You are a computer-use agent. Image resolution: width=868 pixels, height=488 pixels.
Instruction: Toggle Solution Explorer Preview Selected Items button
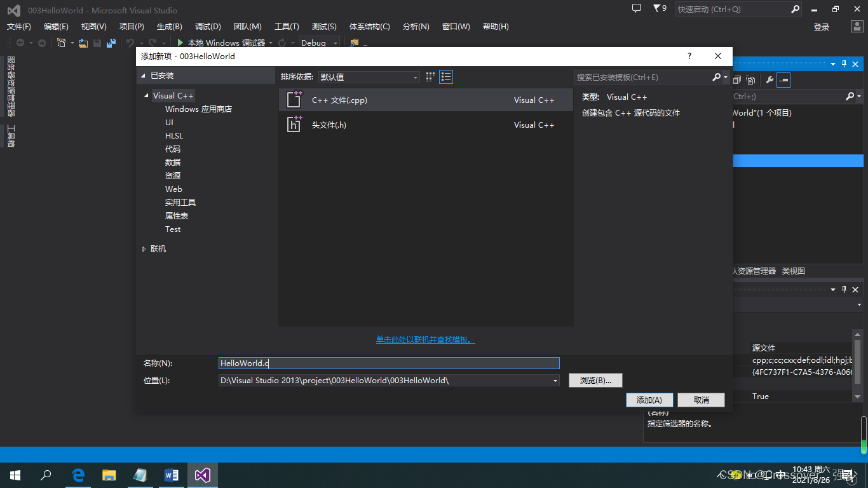pos(783,80)
